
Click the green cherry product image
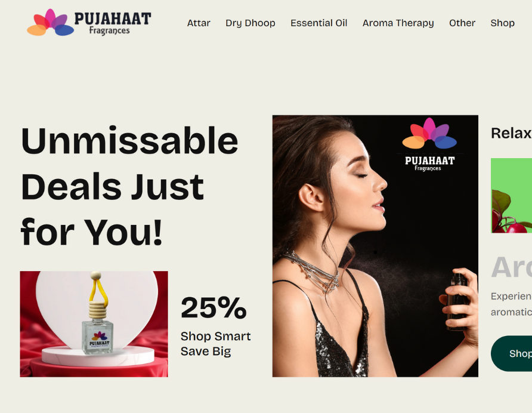pos(512,195)
